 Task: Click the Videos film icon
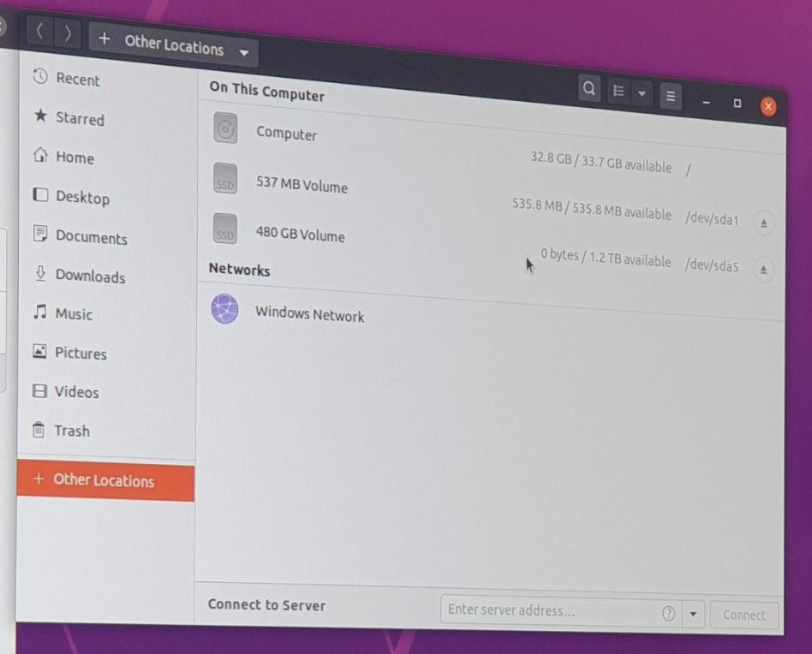click(39, 390)
